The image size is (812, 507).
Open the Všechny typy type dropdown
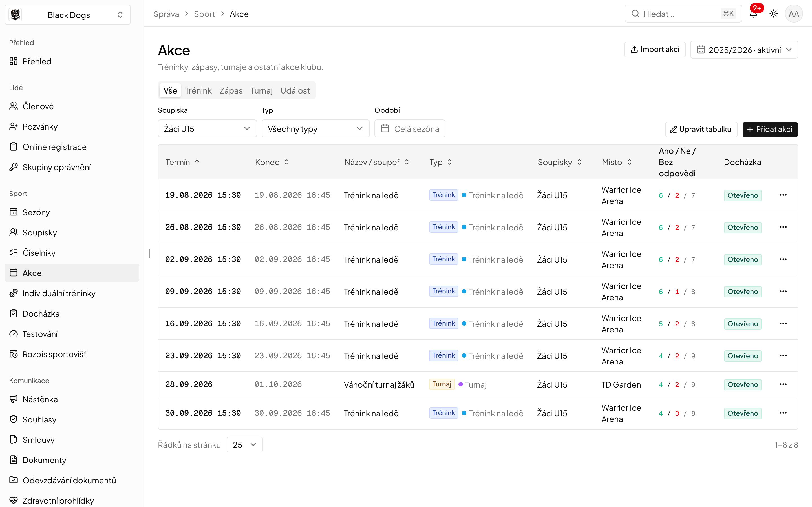point(315,128)
